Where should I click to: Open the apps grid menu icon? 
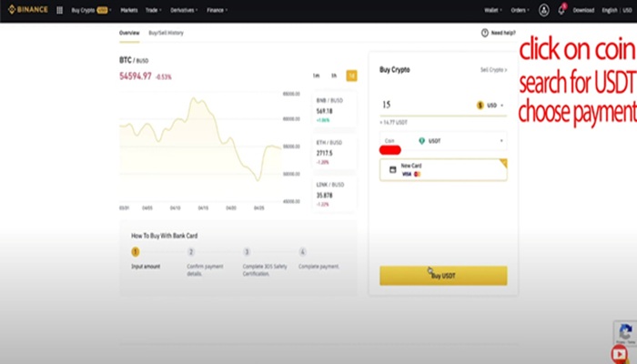pyautogui.click(x=60, y=10)
